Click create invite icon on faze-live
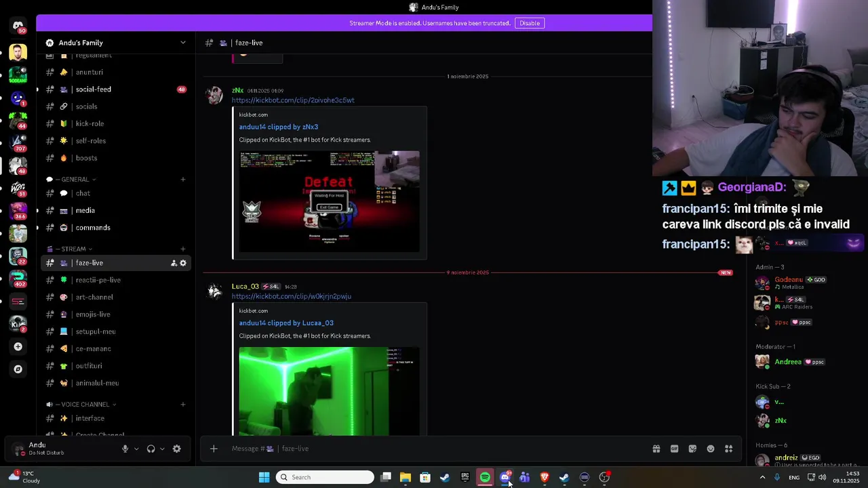The height and width of the screenshot is (488, 868). pos(174,263)
